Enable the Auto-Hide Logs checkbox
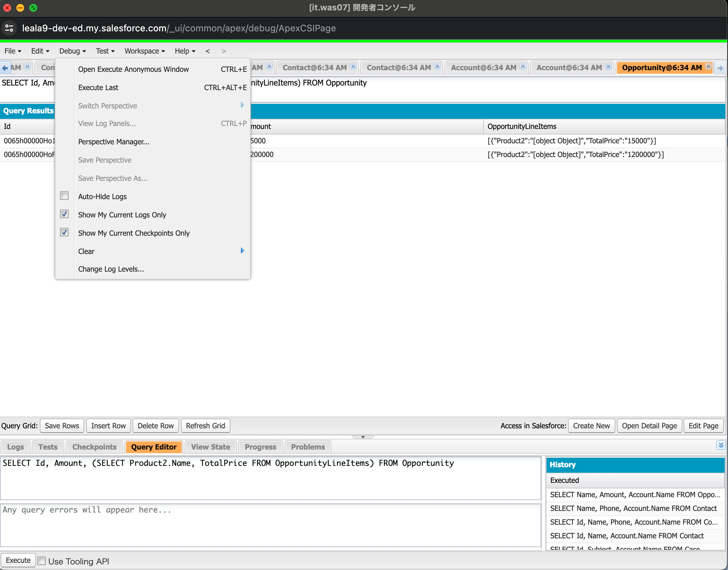Viewport: 728px width, 570px height. click(64, 196)
